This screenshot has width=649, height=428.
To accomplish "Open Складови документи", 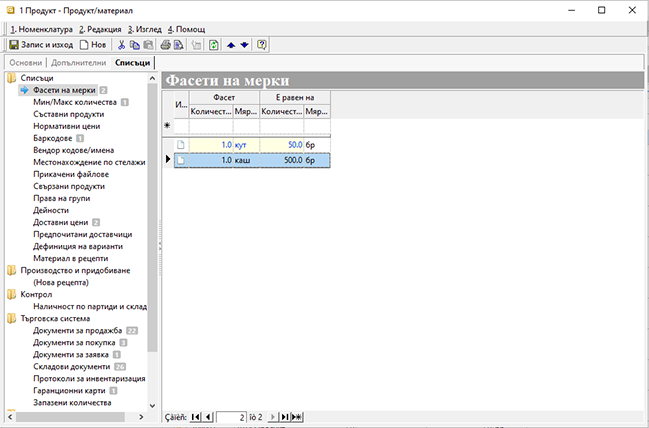I will point(72,366).
